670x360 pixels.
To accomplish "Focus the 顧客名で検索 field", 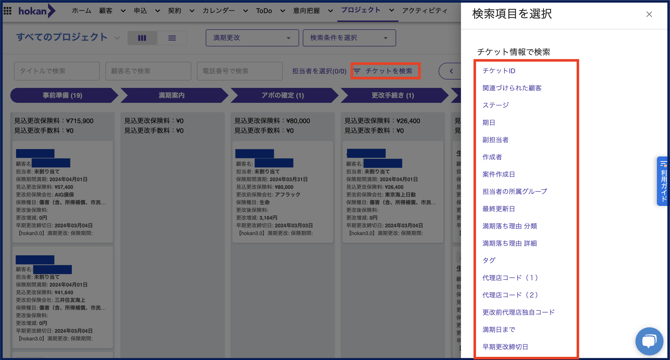I will [148, 71].
